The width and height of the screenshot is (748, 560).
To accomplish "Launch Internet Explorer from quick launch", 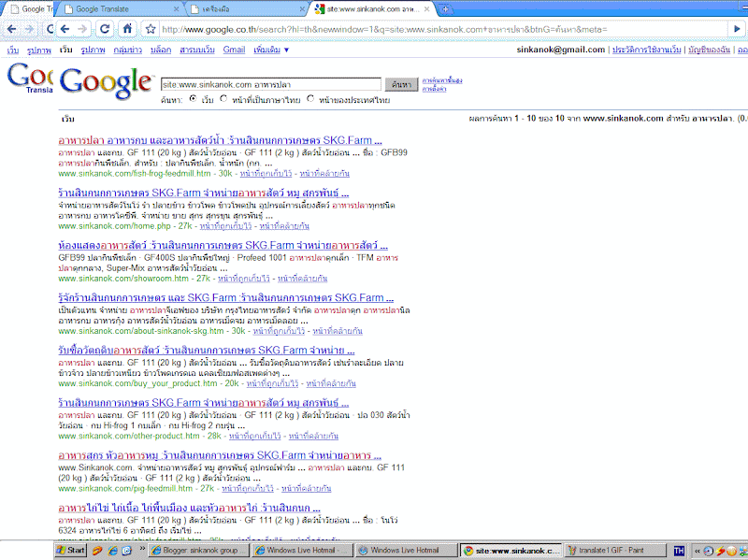I will tap(112, 551).
